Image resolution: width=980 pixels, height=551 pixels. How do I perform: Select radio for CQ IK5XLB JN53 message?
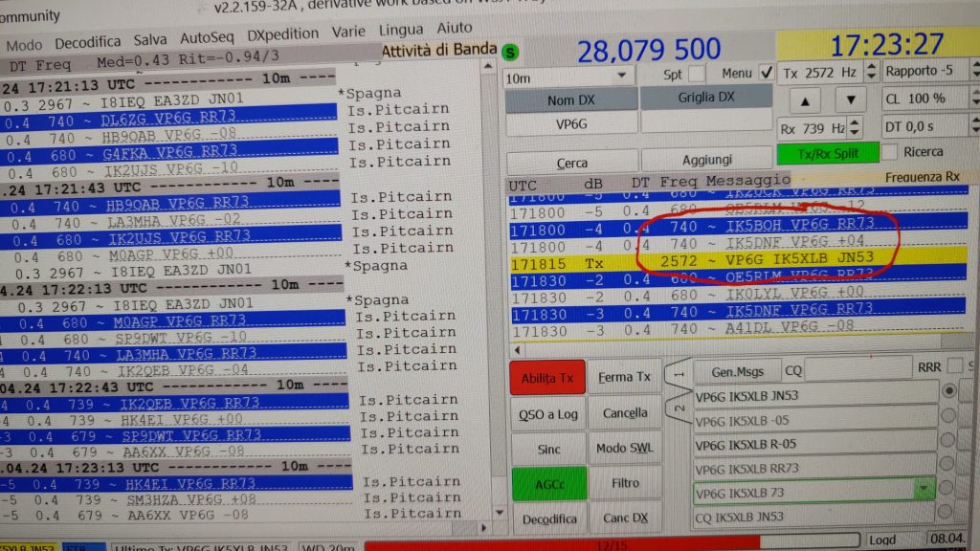tap(946, 512)
